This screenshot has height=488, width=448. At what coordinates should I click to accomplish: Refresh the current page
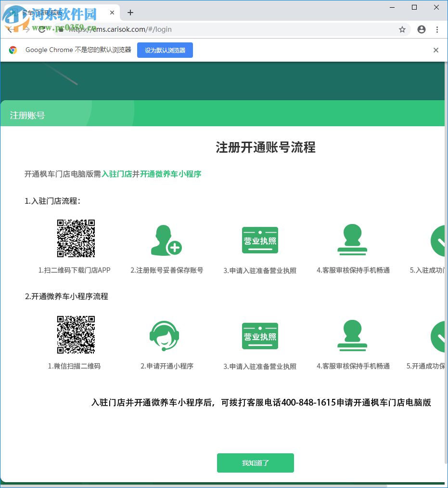42,29
